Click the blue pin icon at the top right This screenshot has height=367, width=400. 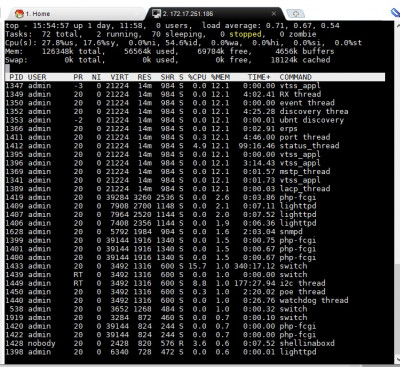pos(395,13)
